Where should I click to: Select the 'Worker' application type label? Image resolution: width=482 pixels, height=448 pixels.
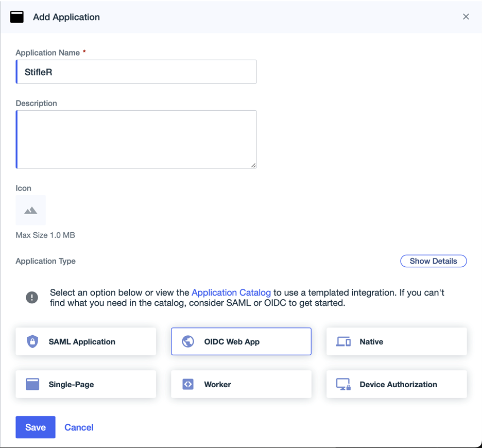[217, 384]
